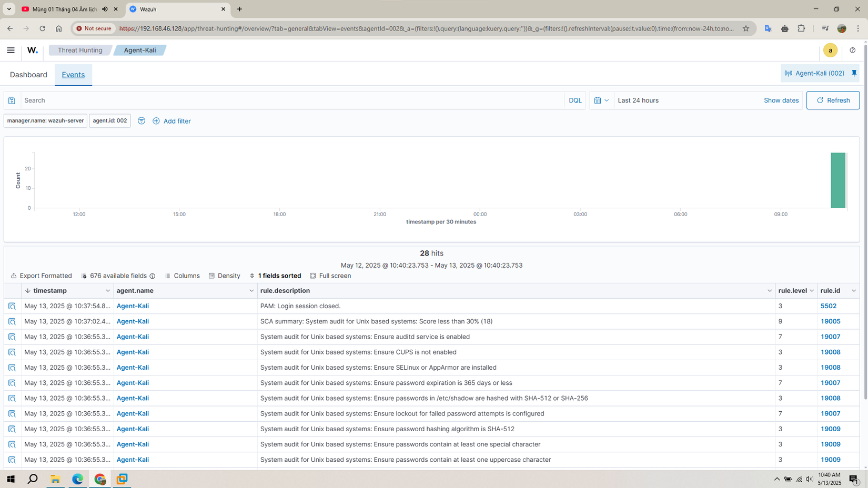Inspect the SCA summary event details

(12, 321)
